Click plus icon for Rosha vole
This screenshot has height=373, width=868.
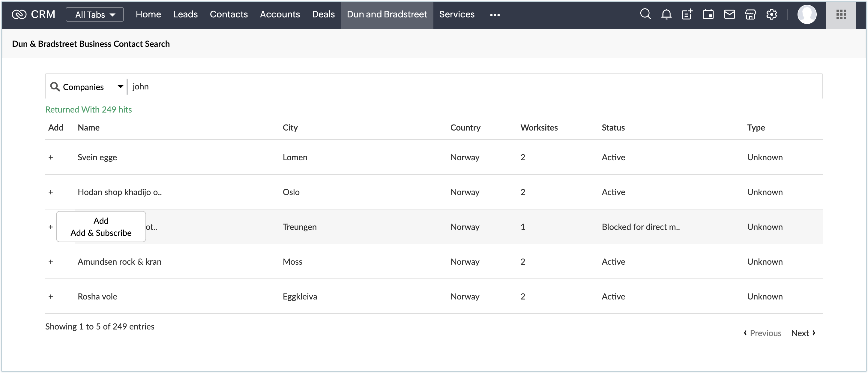(51, 296)
